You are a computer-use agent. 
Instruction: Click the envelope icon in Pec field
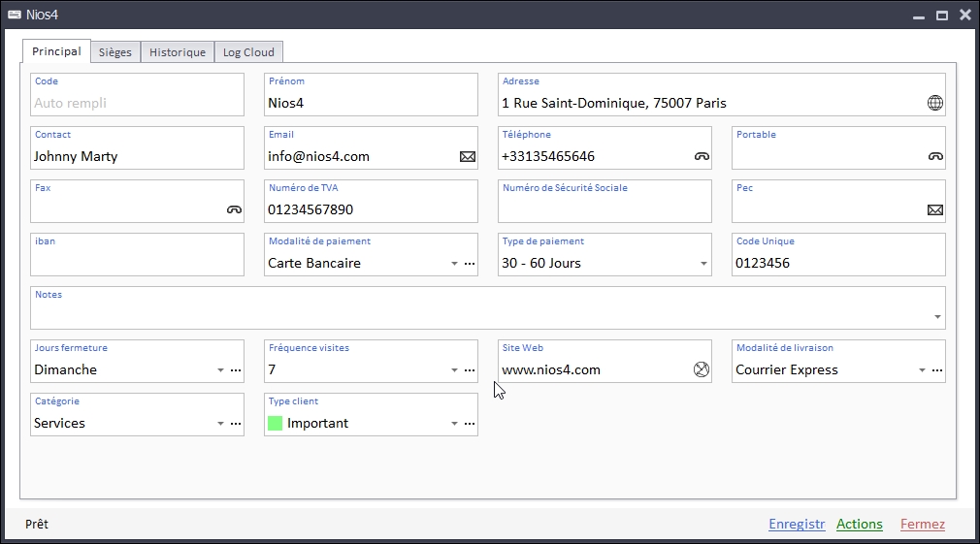935,209
